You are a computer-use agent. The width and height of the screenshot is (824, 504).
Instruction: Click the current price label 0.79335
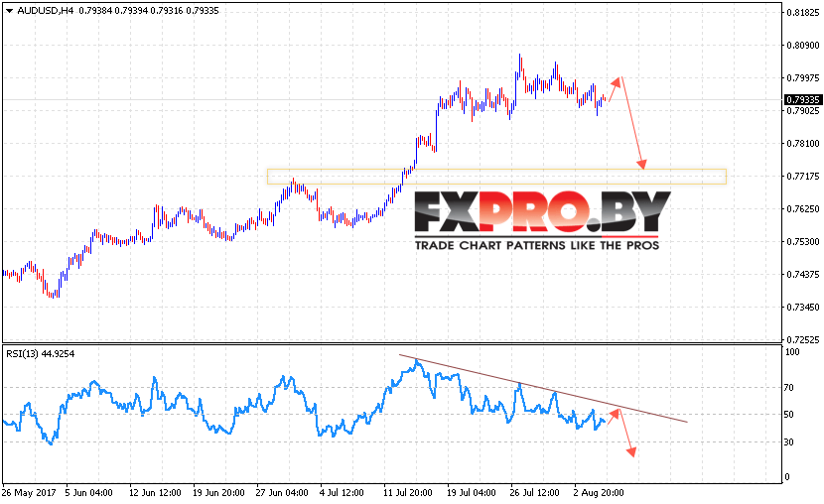[803, 100]
